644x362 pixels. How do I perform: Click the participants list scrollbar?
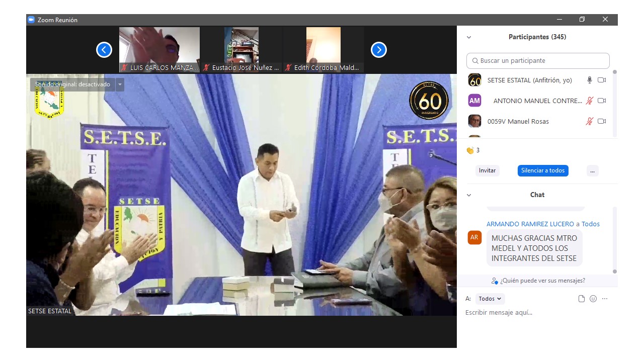614,103
